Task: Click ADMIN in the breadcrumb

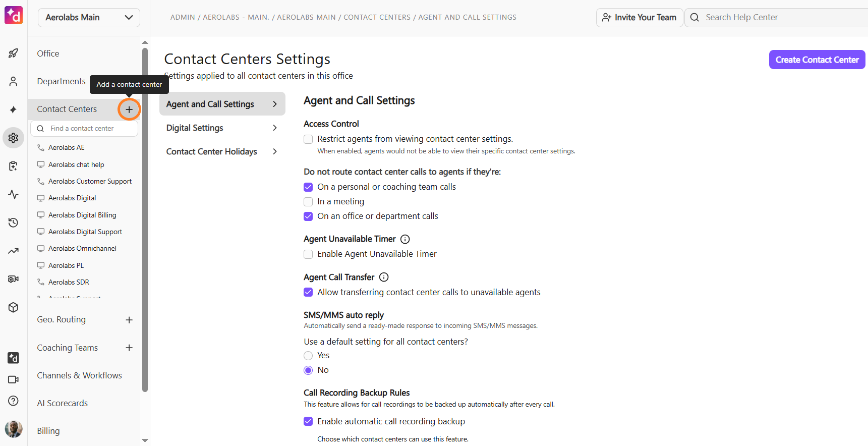Action: point(183,17)
